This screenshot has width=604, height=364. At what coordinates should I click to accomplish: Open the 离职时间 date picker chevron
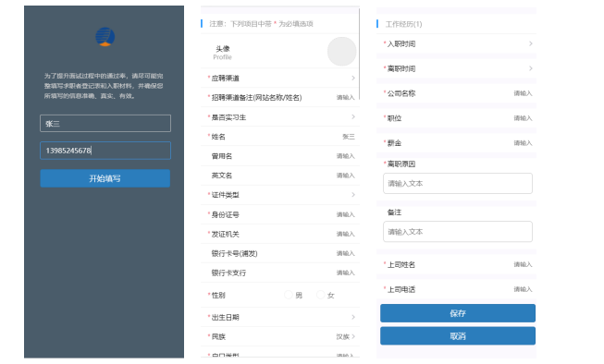[x=530, y=68]
